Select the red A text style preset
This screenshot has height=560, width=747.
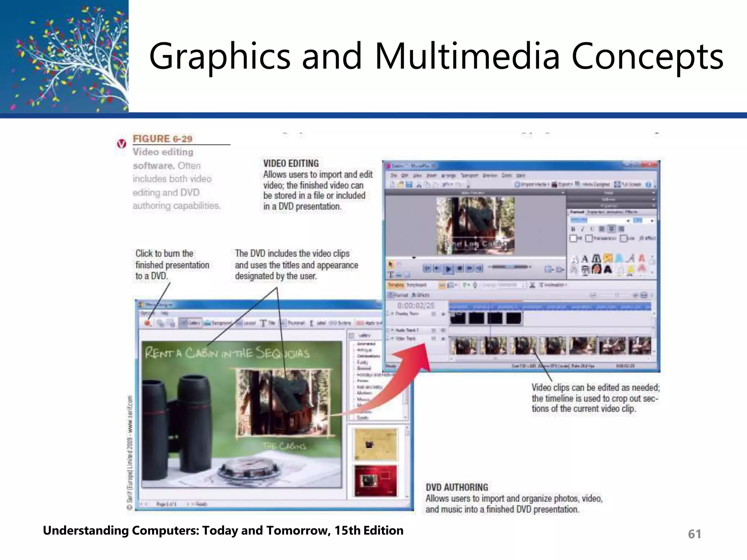tap(642, 258)
